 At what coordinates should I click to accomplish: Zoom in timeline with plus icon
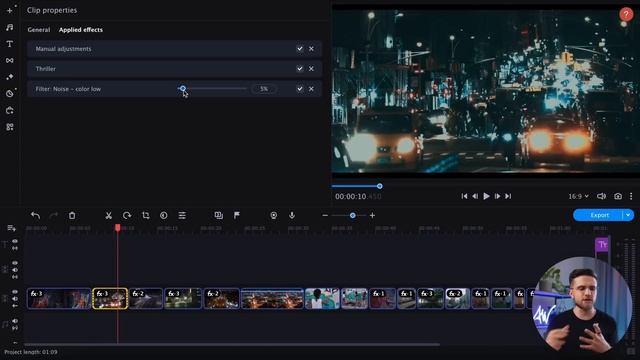pos(372,215)
